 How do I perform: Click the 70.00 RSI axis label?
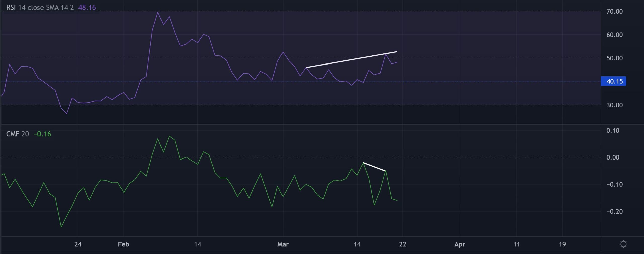point(615,11)
